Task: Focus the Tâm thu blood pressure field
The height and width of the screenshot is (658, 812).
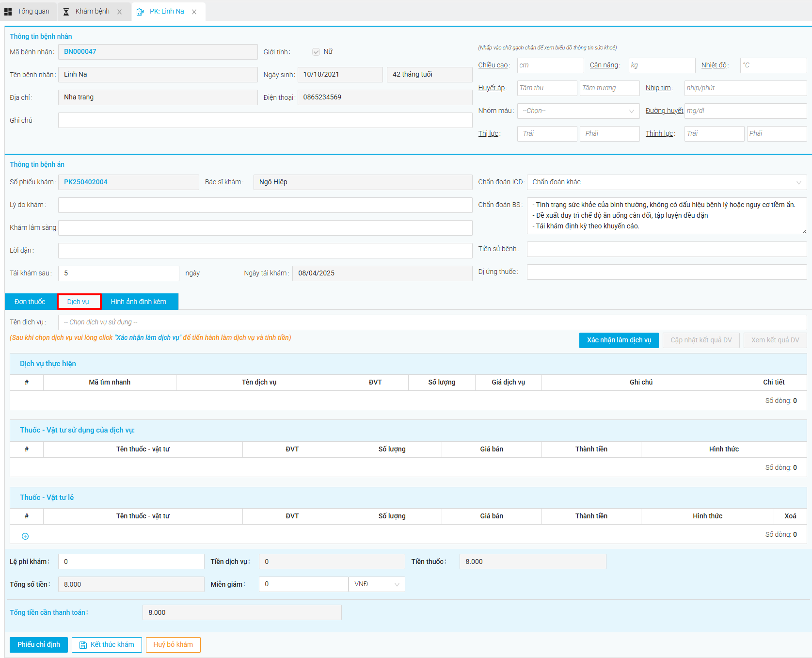Action: 547,88
